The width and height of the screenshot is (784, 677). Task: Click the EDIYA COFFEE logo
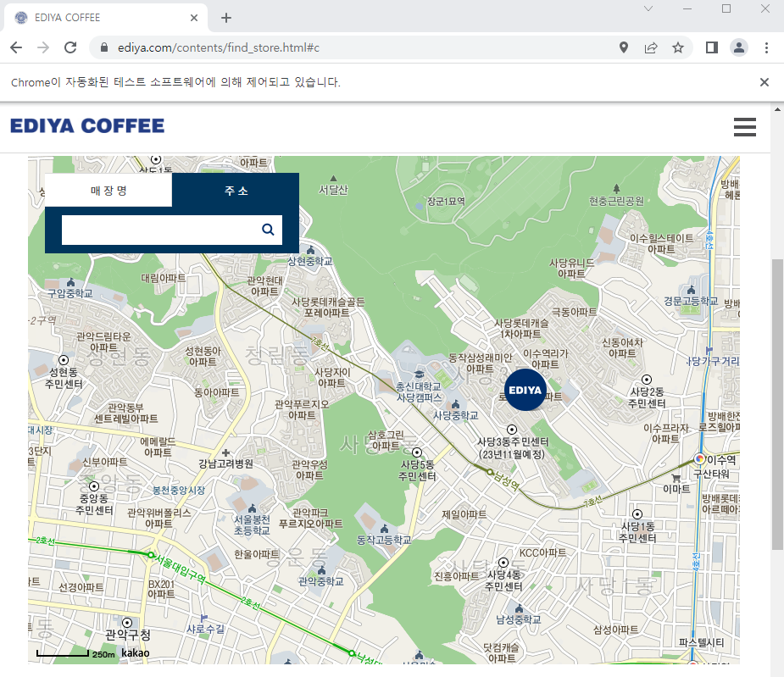[87, 126]
